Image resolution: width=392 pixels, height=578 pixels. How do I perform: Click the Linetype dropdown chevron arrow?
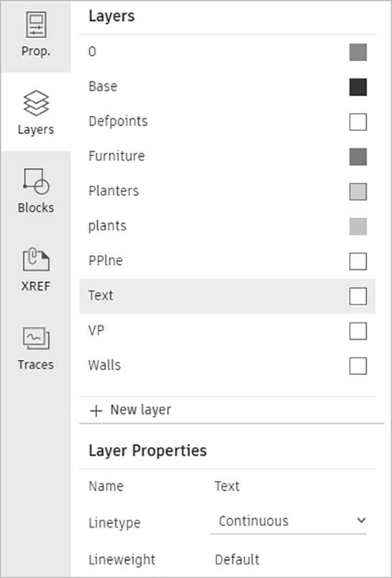pyautogui.click(x=361, y=520)
